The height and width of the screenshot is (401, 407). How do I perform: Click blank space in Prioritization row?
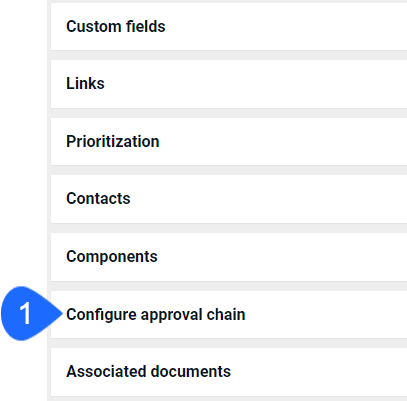(283, 141)
